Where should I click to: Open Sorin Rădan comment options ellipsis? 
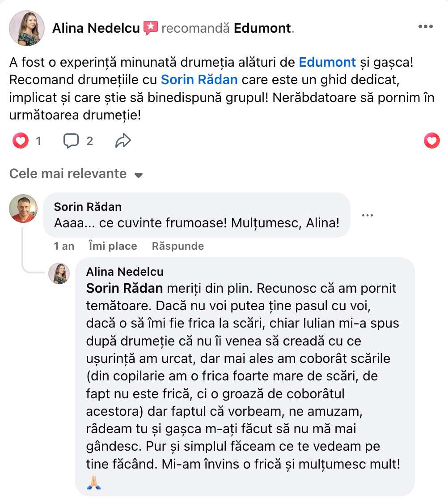tap(367, 215)
